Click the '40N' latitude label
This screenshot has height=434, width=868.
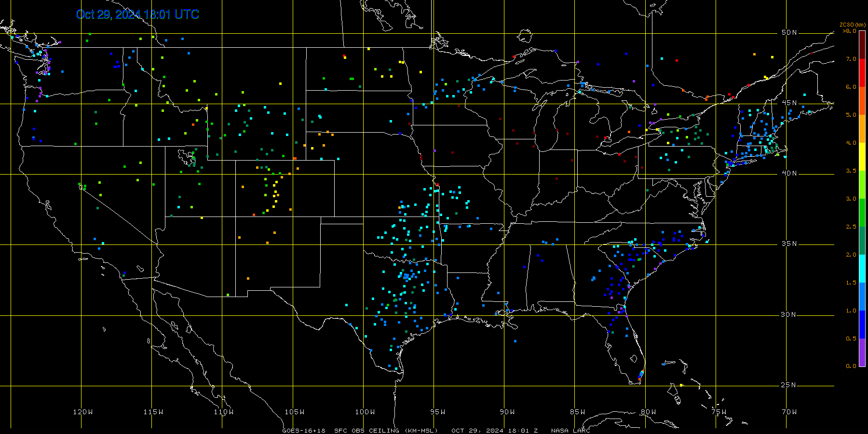click(789, 173)
